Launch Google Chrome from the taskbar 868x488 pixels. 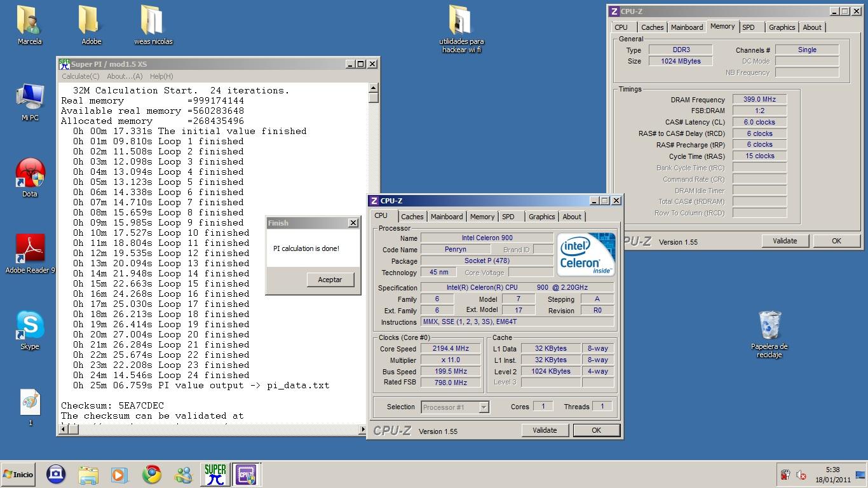pyautogui.click(x=151, y=475)
